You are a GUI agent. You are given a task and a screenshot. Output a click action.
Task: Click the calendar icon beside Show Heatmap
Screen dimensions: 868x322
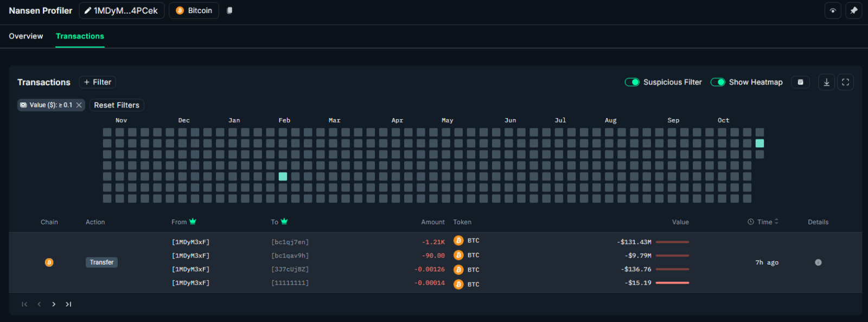click(x=800, y=82)
